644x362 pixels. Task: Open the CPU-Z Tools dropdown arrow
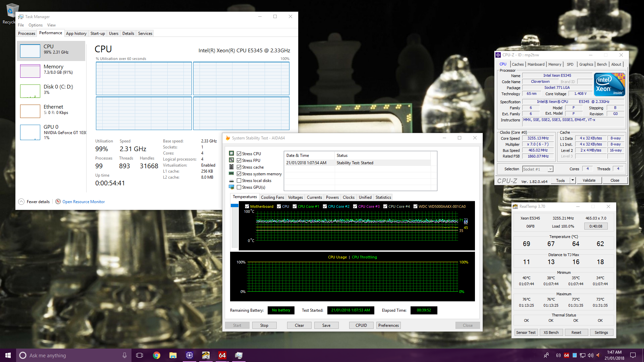[x=573, y=180]
